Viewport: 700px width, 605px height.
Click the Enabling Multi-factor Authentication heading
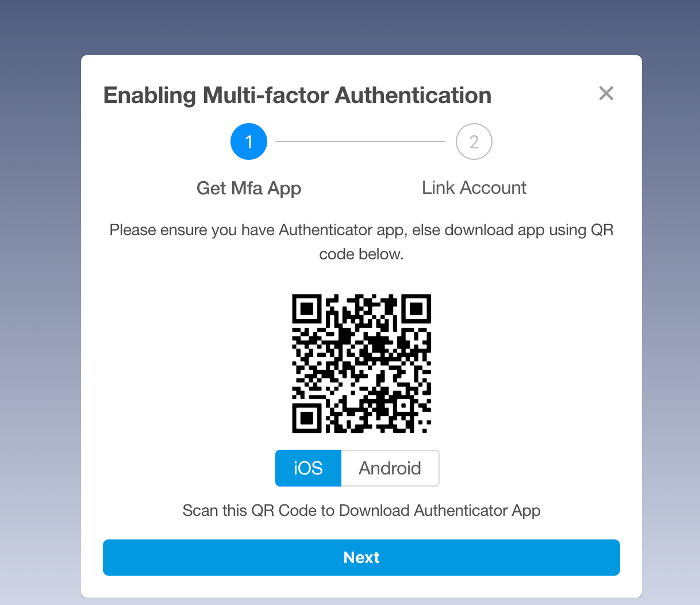[x=297, y=95]
